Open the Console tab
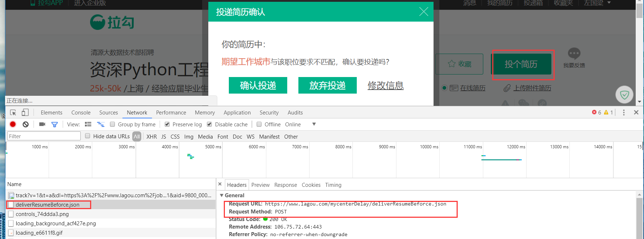 click(x=81, y=113)
